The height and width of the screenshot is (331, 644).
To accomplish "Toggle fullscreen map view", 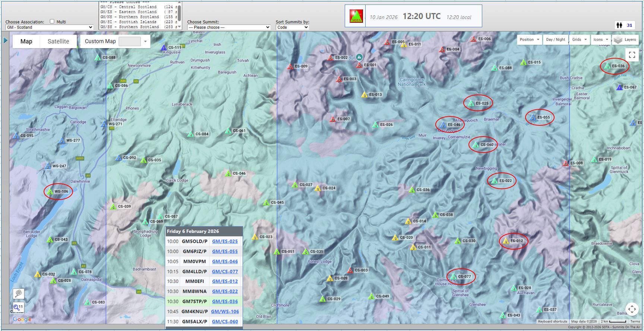I will (x=632, y=55).
